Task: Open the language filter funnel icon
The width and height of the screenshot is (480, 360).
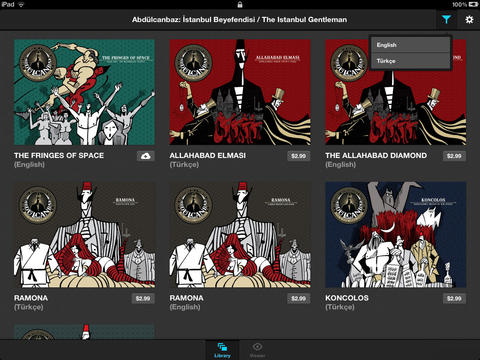Action: click(446, 20)
